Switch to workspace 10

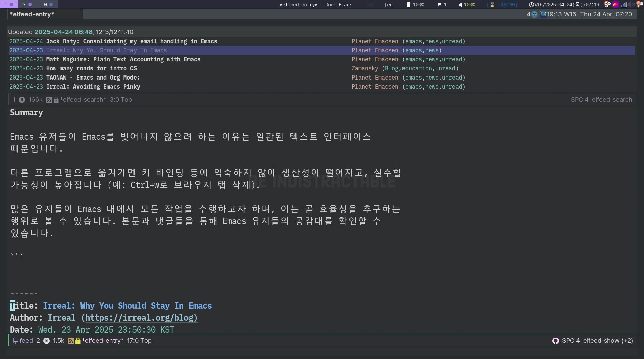(x=47, y=4)
